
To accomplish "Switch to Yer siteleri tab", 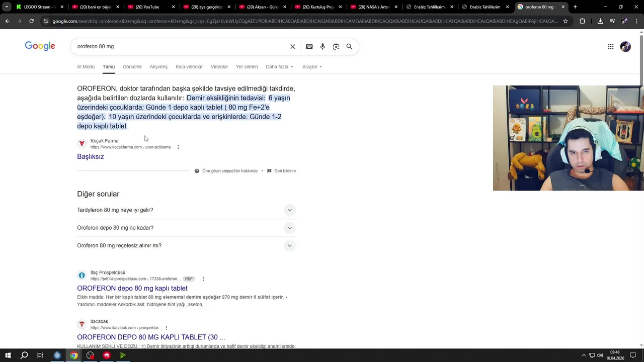I will coord(247,67).
